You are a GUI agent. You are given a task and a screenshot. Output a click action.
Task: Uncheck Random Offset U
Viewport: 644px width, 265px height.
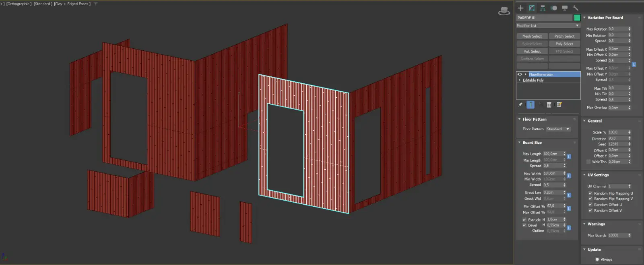590,205
